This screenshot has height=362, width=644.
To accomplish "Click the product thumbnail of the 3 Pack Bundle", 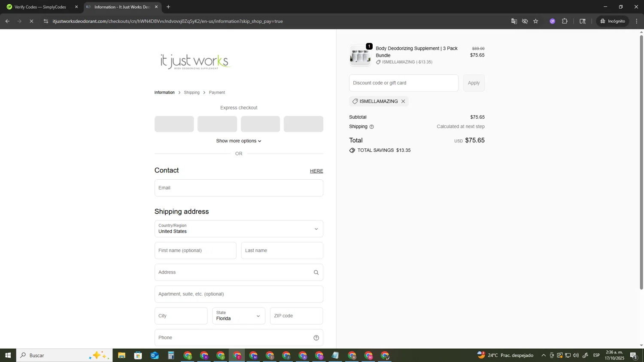I will (360, 56).
